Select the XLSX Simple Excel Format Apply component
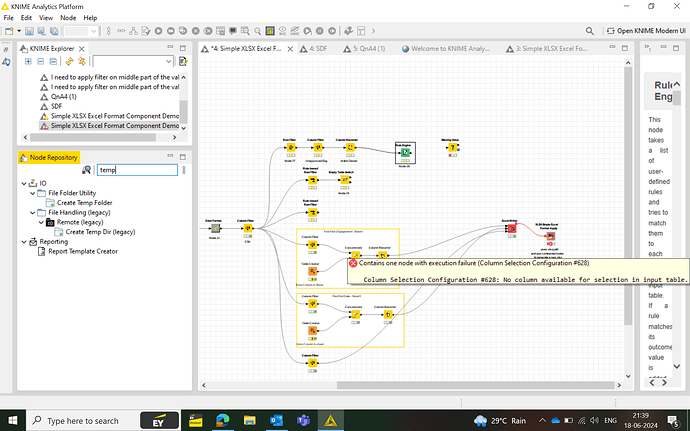 (550, 236)
